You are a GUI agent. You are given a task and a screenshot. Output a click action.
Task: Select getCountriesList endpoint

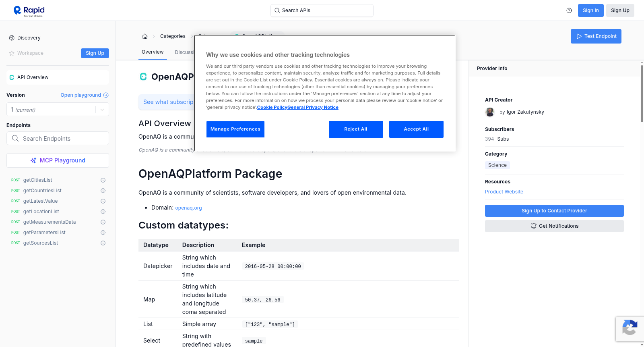click(x=42, y=191)
